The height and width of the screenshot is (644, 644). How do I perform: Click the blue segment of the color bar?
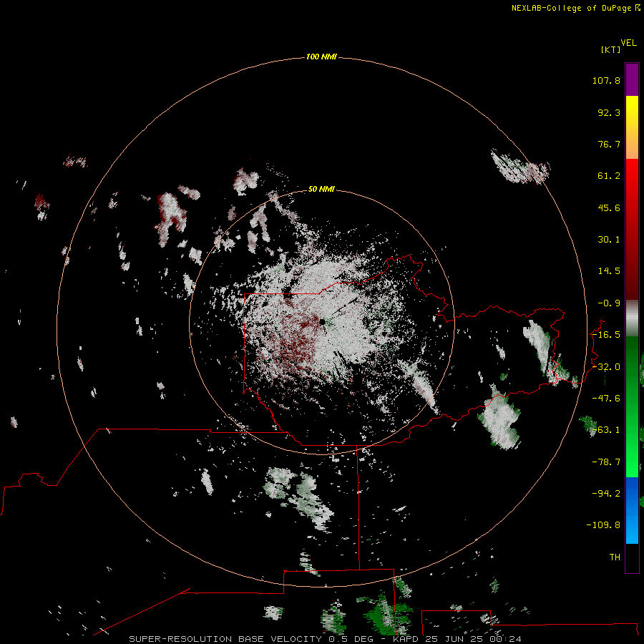click(x=632, y=510)
